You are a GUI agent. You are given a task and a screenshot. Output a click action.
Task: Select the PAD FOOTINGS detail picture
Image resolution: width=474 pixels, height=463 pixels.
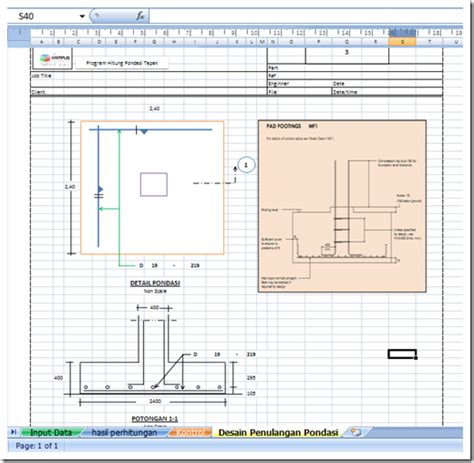pos(342,206)
